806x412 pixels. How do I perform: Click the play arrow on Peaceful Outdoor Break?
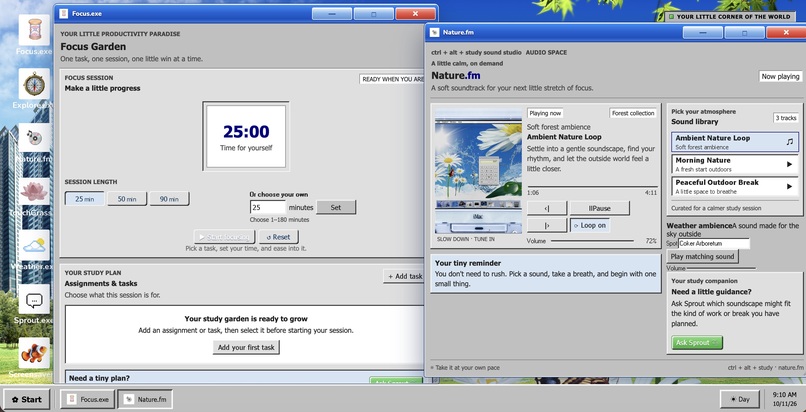tap(790, 186)
